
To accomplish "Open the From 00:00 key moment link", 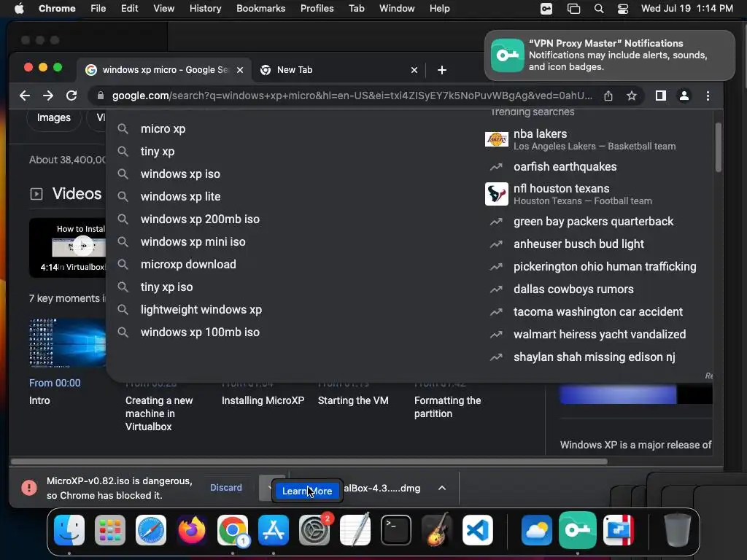I will (x=55, y=383).
